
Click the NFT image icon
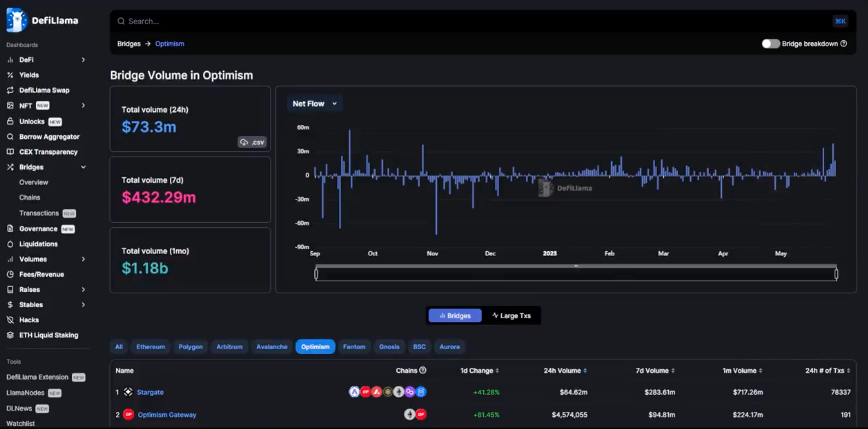point(10,106)
